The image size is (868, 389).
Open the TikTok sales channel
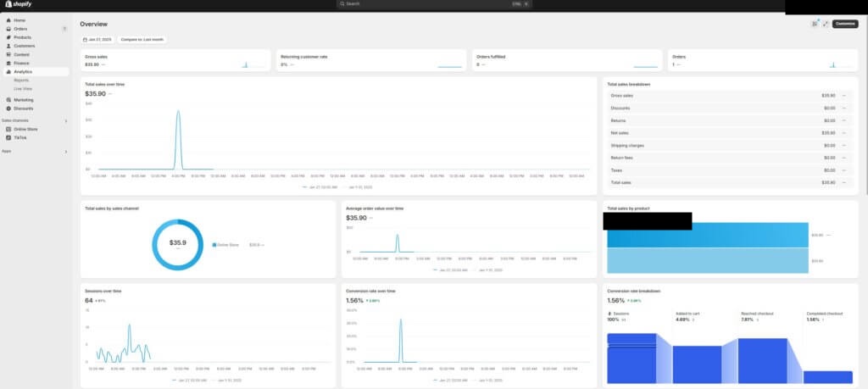coord(20,137)
